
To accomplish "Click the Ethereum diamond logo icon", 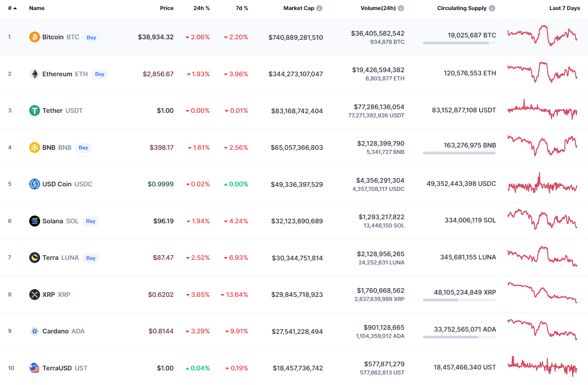I will pos(35,74).
